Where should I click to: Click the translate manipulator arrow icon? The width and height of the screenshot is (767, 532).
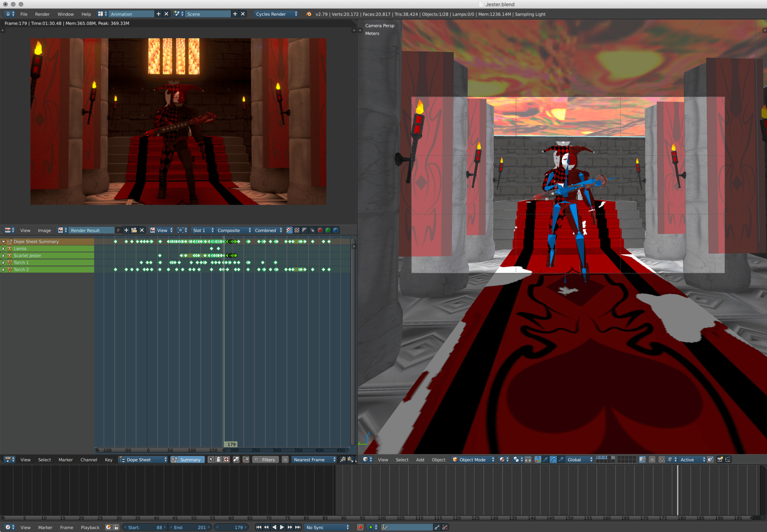pyautogui.click(x=545, y=460)
